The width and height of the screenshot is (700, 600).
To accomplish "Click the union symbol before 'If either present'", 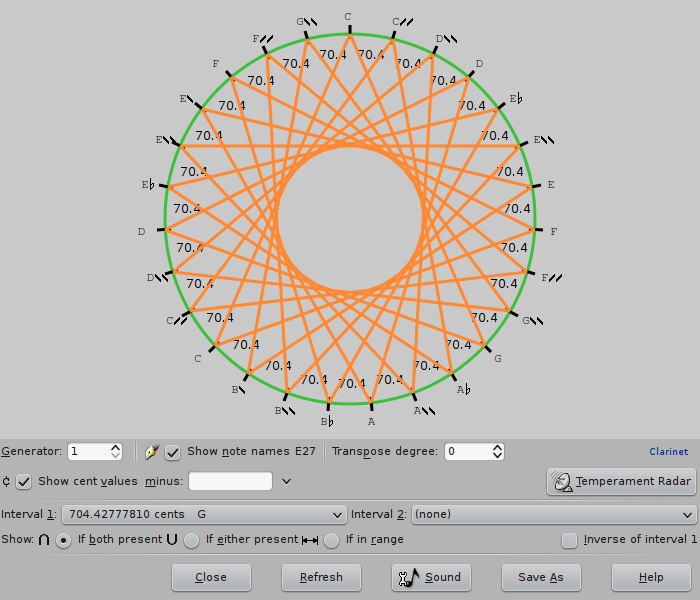I will [172, 540].
